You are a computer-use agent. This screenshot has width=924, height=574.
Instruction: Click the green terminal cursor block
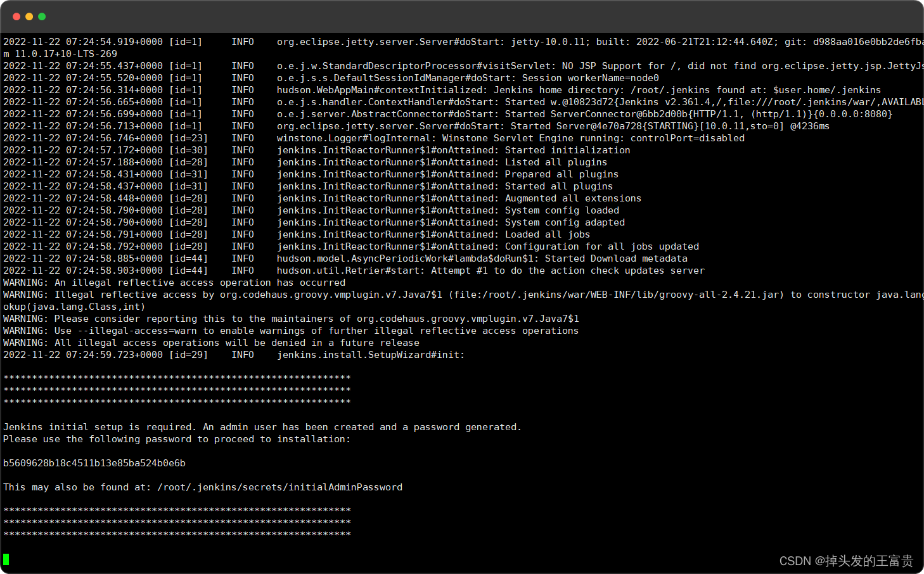point(6,559)
